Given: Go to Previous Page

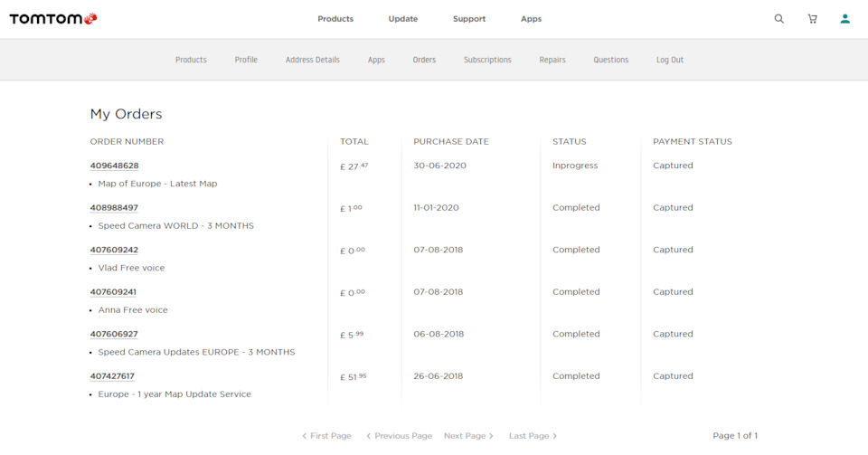Looking at the screenshot, I should click(x=399, y=436).
